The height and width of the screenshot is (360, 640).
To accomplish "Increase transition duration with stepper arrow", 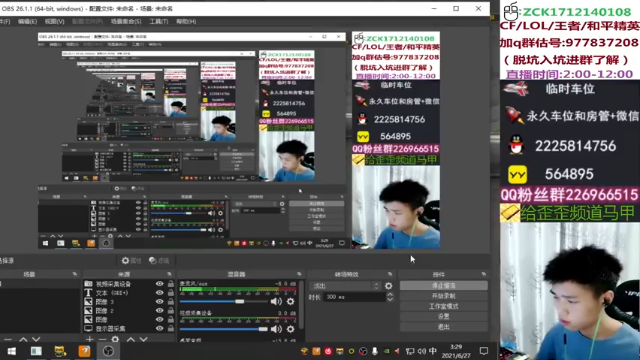I will click(390, 295).
